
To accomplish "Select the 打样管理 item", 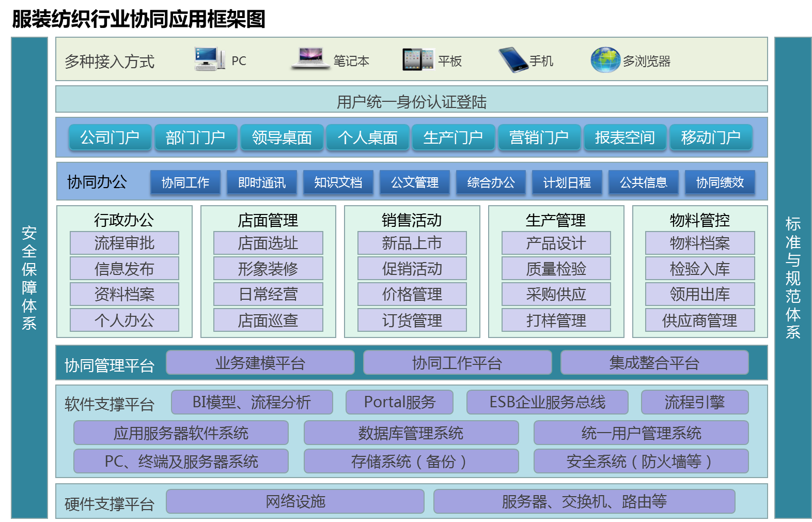I will coord(556,320).
